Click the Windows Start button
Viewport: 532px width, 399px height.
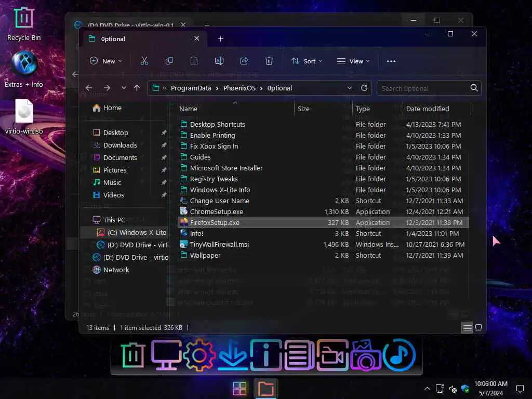pyautogui.click(x=240, y=389)
